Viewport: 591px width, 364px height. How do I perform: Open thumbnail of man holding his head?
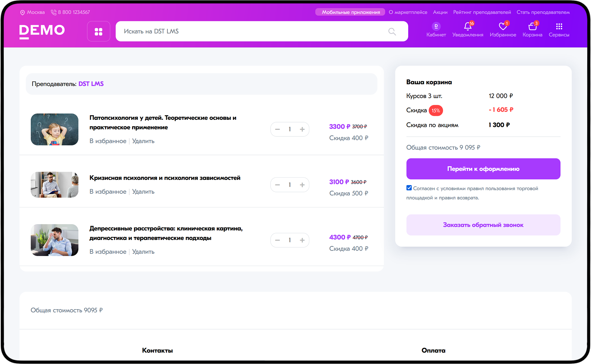coord(55,240)
